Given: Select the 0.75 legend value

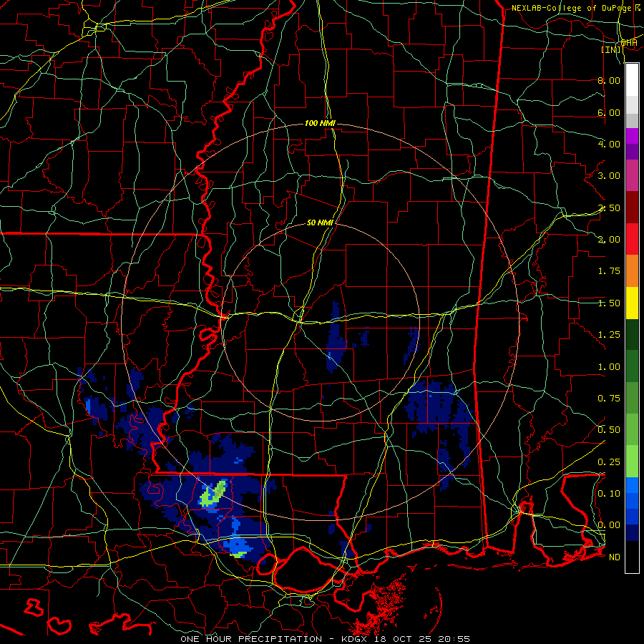Looking at the screenshot, I should (x=609, y=399).
